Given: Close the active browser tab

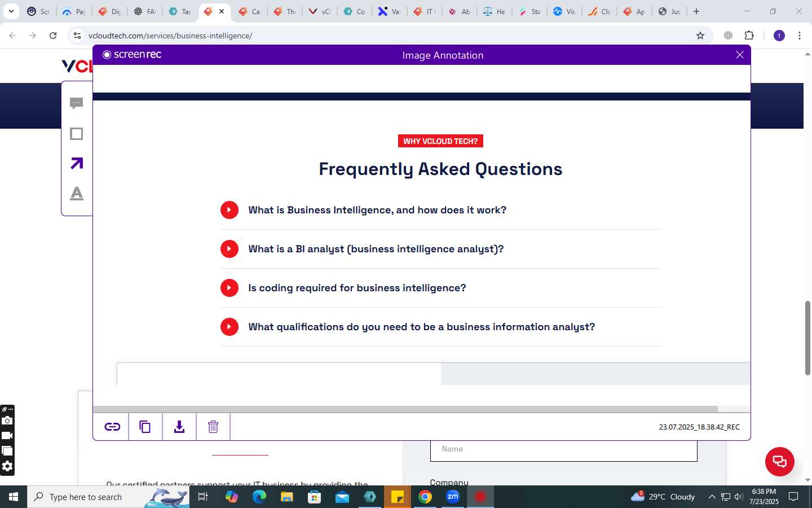Looking at the screenshot, I should pos(222,11).
